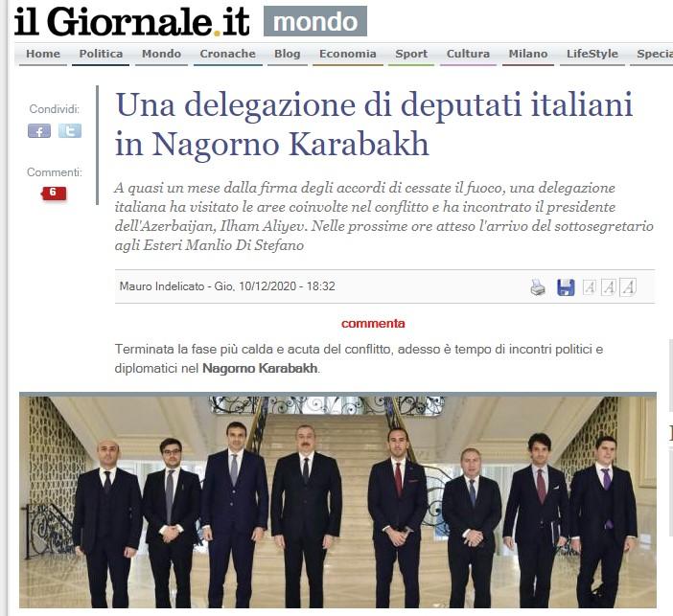The width and height of the screenshot is (673, 616).
Task: Select the medium font size A
Action: pyautogui.click(x=609, y=287)
